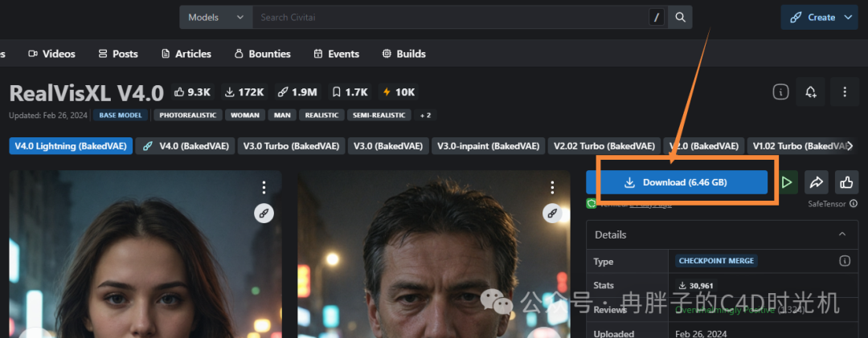The height and width of the screenshot is (338, 868).
Task: Click remix brush icon on man image
Action: [x=552, y=213]
